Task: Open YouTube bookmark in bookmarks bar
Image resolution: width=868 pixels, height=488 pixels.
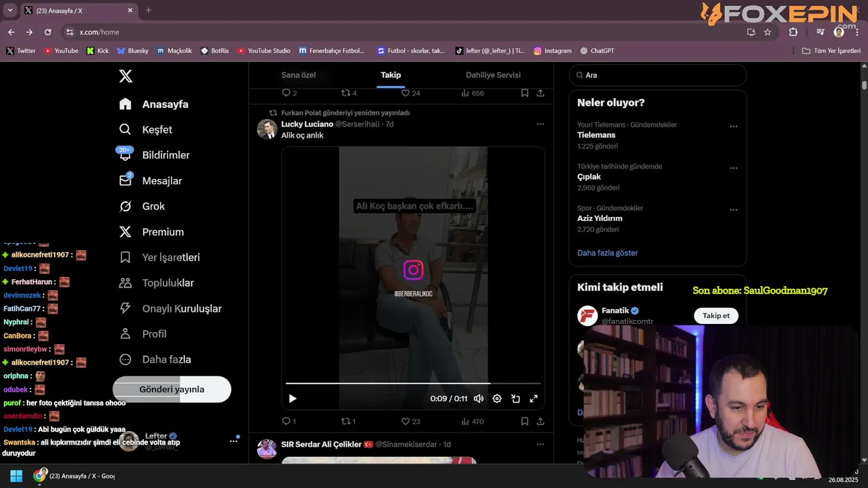Action: click(x=61, y=51)
